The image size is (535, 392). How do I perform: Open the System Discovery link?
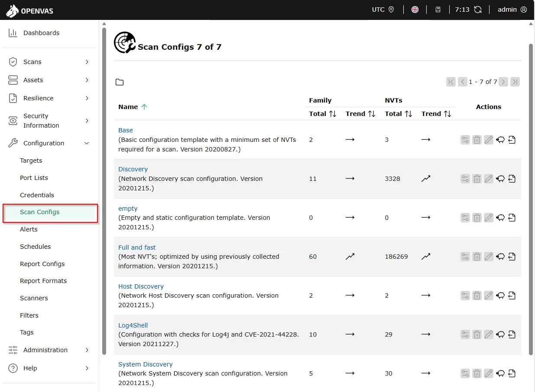tap(145, 364)
